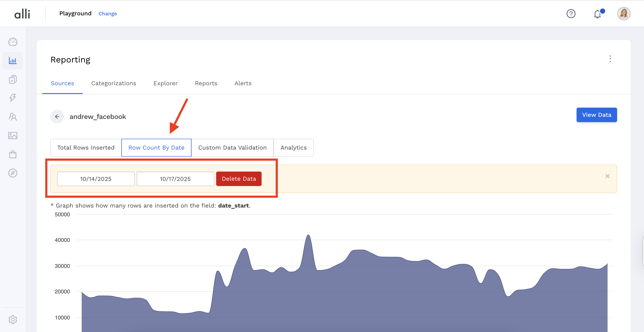Open the Reporting three-dot options menu
This screenshot has width=644, height=332.
click(610, 59)
